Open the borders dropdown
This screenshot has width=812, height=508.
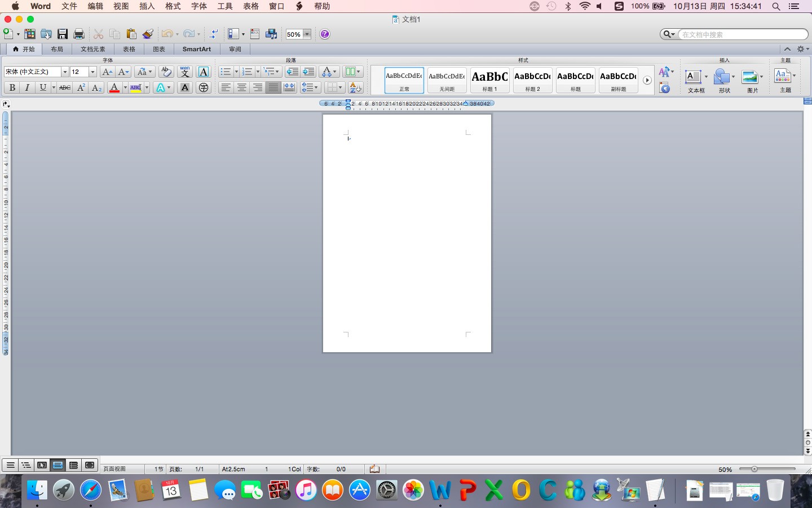(334, 87)
